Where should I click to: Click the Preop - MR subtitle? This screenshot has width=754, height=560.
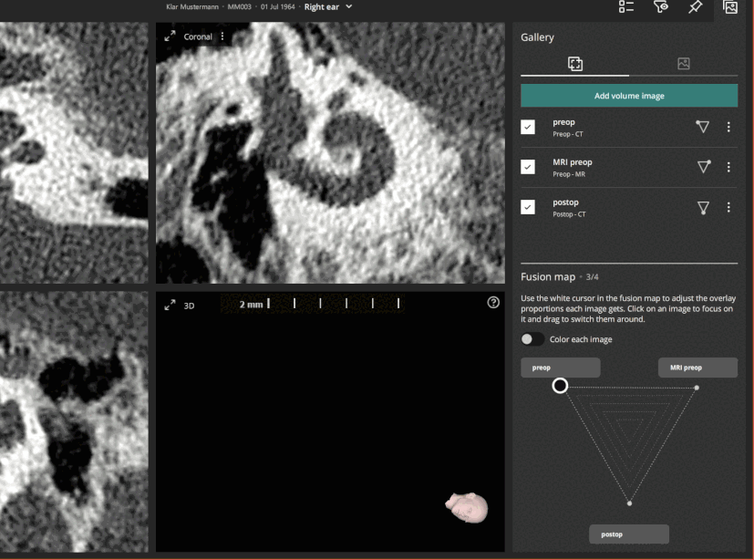coord(569,174)
